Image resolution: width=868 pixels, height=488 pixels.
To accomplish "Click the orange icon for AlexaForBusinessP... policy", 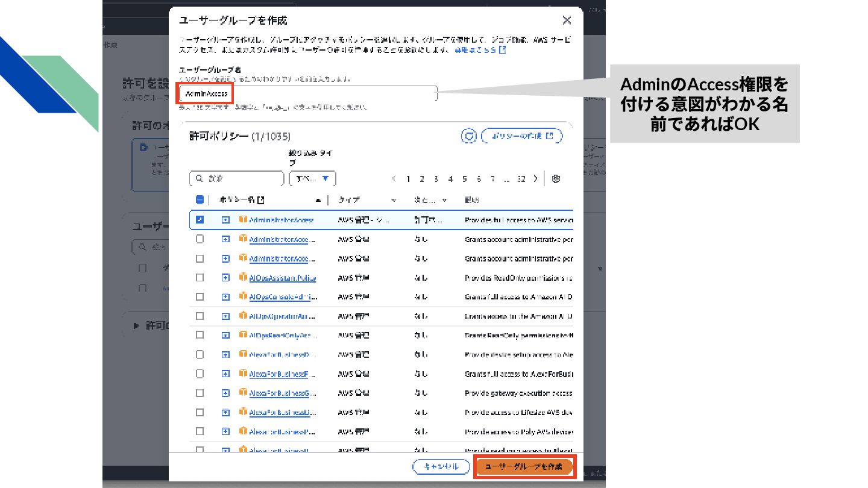I will tap(244, 431).
